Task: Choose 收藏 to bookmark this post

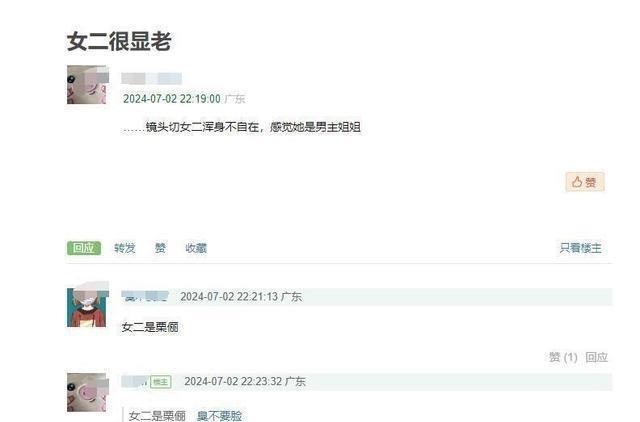Action: (x=196, y=248)
